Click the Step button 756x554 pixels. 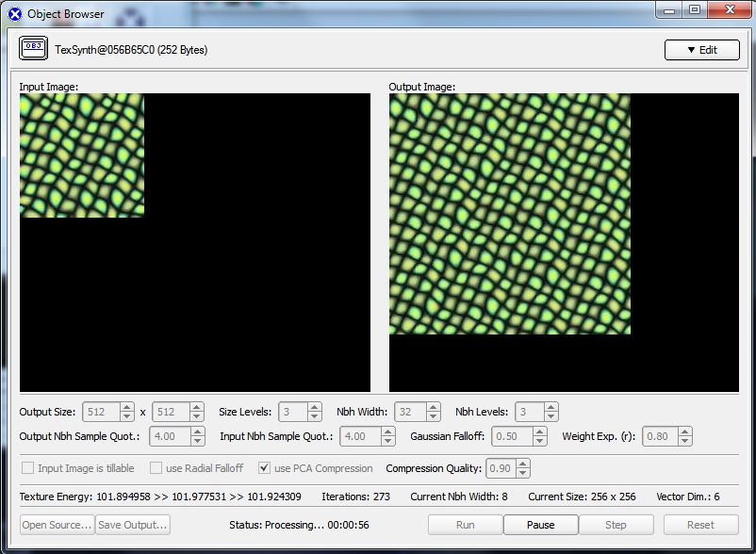[616, 525]
